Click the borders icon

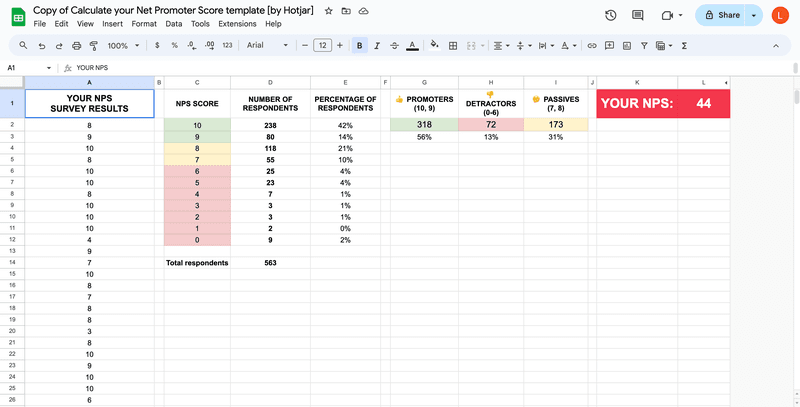[x=453, y=46]
